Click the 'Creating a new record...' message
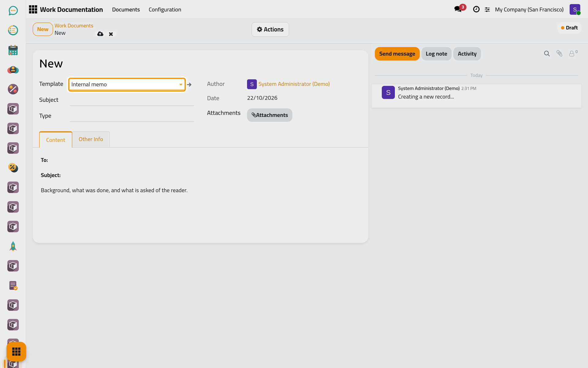588x368 pixels. coord(426,97)
